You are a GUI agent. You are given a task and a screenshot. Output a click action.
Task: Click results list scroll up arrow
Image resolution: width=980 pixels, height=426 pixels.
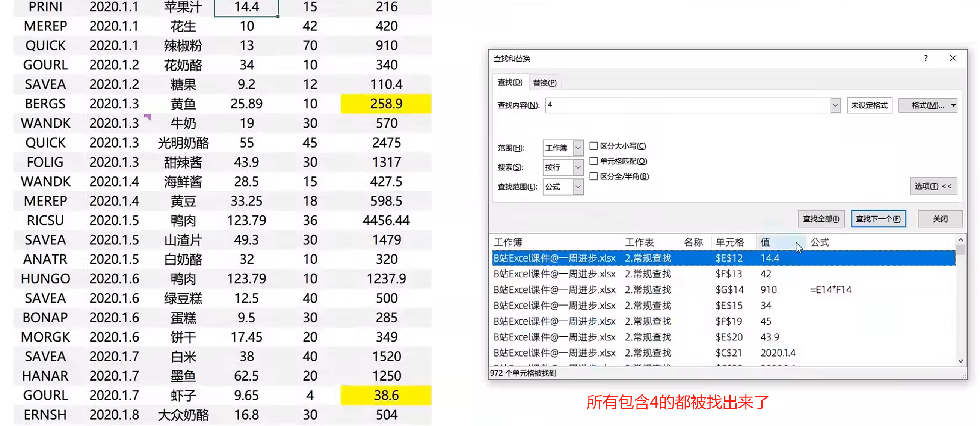[x=960, y=240]
